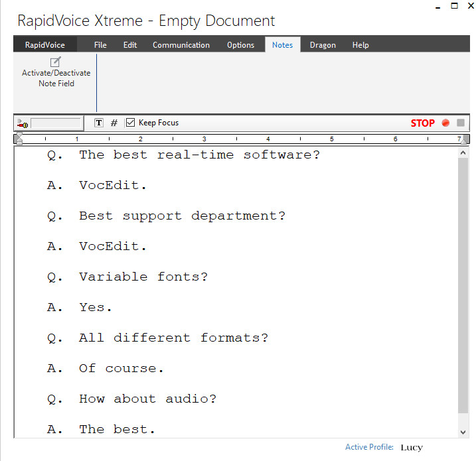476x461 pixels.
Task: Uncheck the Keep Focus checkbox
Action: [x=130, y=123]
